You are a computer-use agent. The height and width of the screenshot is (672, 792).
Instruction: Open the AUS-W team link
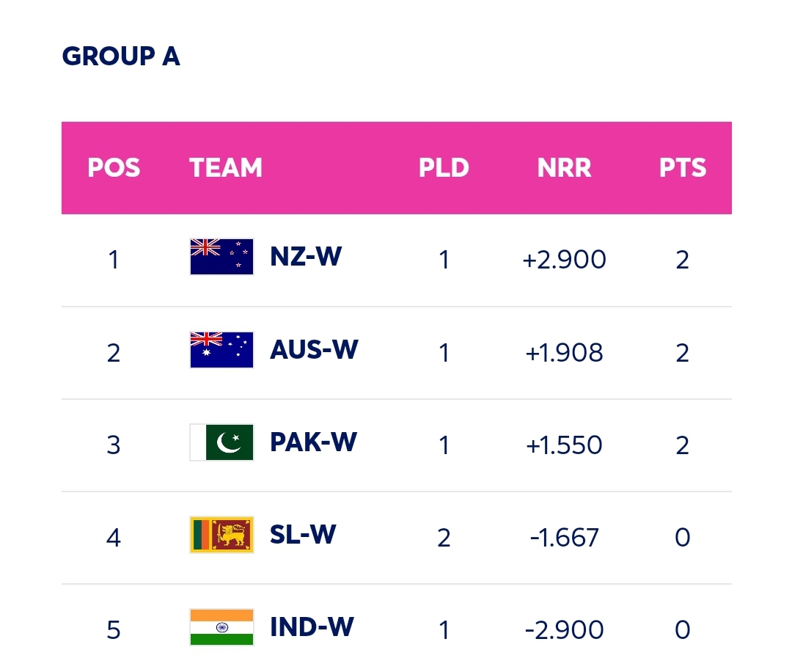pyautogui.click(x=314, y=350)
